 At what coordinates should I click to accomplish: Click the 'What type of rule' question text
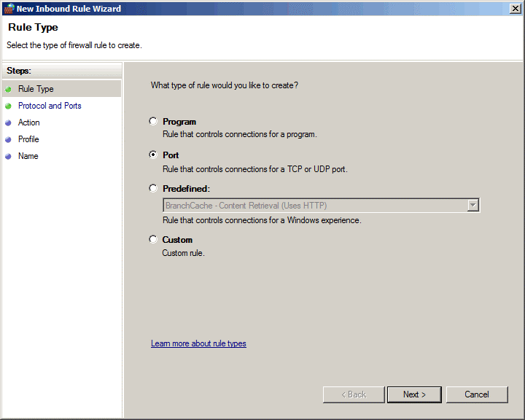coord(225,85)
